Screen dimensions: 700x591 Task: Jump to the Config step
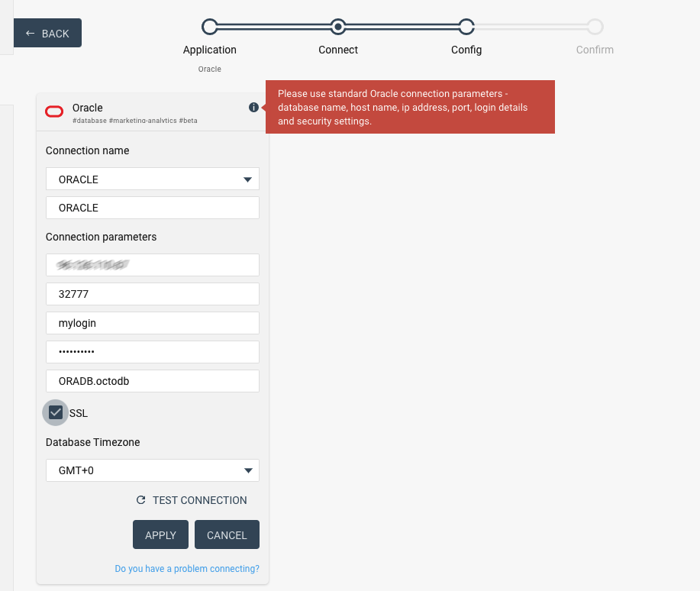tap(466, 27)
